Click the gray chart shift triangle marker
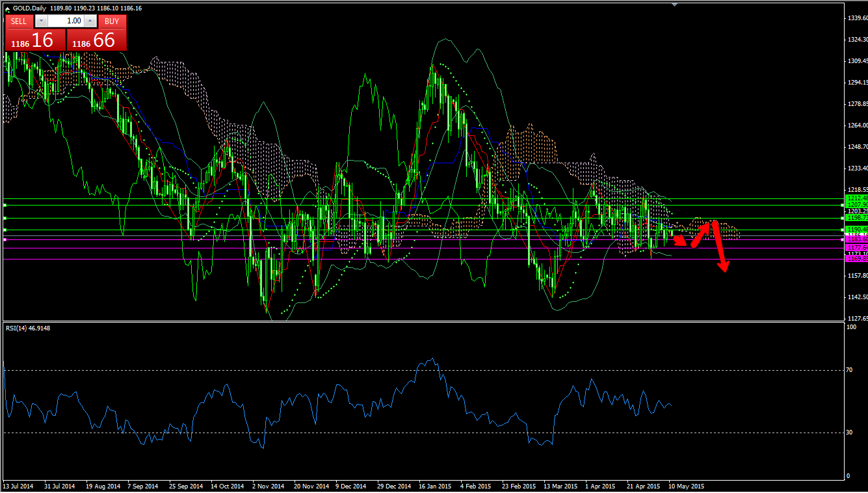 pos(675,5)
